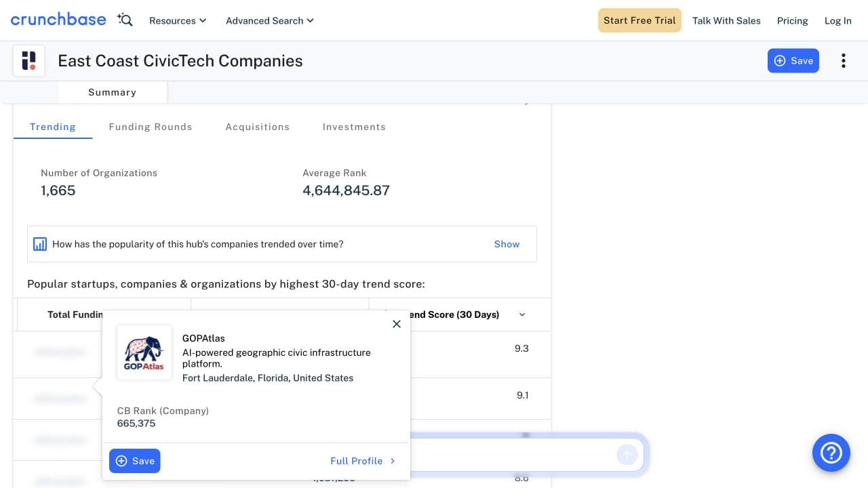Click the chat input field
This screenshot has width=868, height=488.
tap(512, 454)
